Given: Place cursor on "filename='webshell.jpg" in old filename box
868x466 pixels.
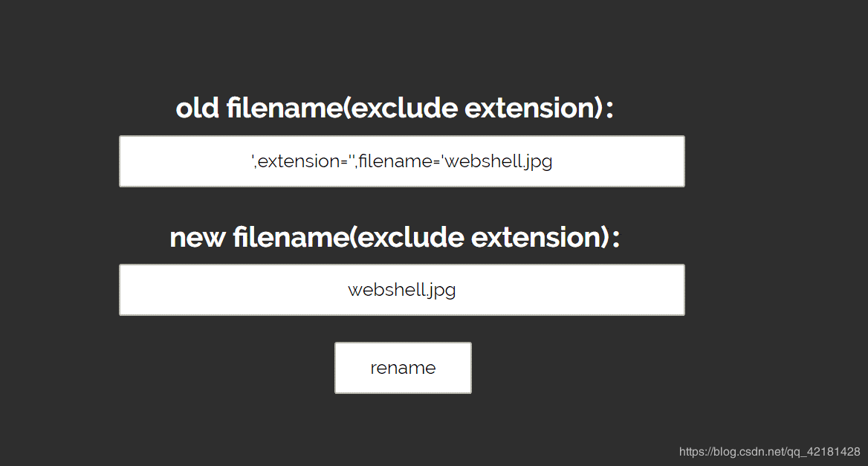Looking at the screenshot, I should (456, 161).
